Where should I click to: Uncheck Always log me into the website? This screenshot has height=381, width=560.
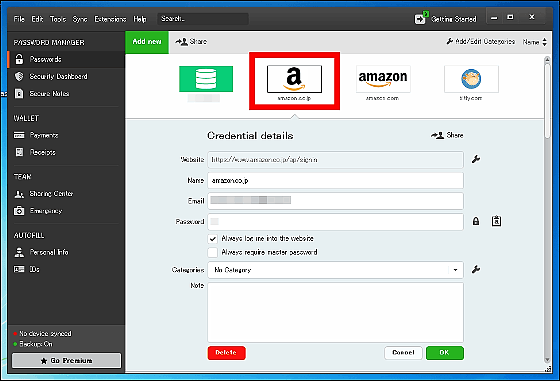213,239
